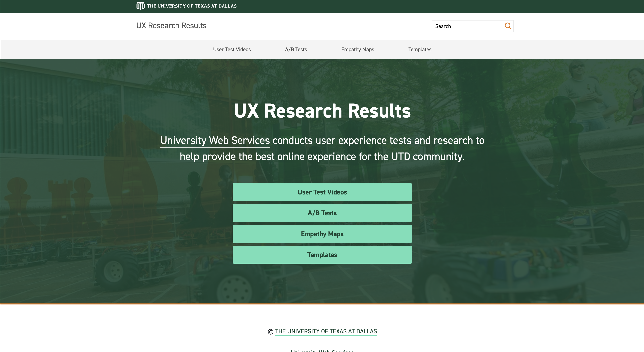
Task: Open 'User Test Videos' in the navigation bar
Action: pyautogui.click(x=232, y=50)
